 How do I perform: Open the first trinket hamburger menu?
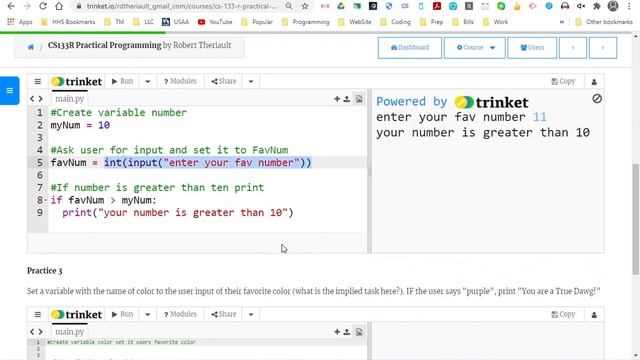[x=38, y=82]
